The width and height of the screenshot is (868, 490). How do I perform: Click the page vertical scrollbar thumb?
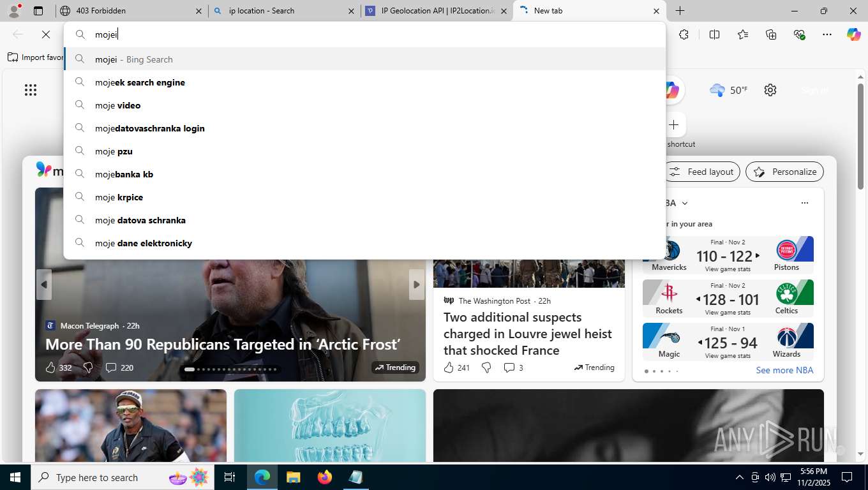coord(860,135)
